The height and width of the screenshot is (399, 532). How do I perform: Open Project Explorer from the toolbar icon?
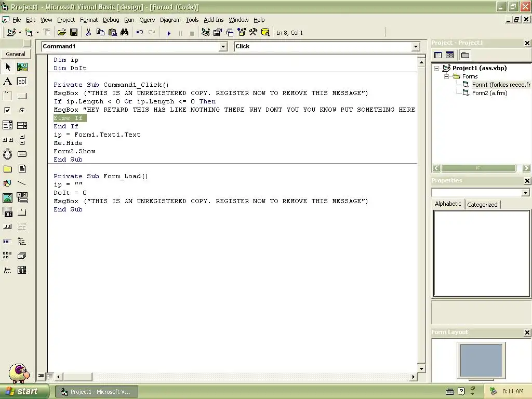[206, 33]
